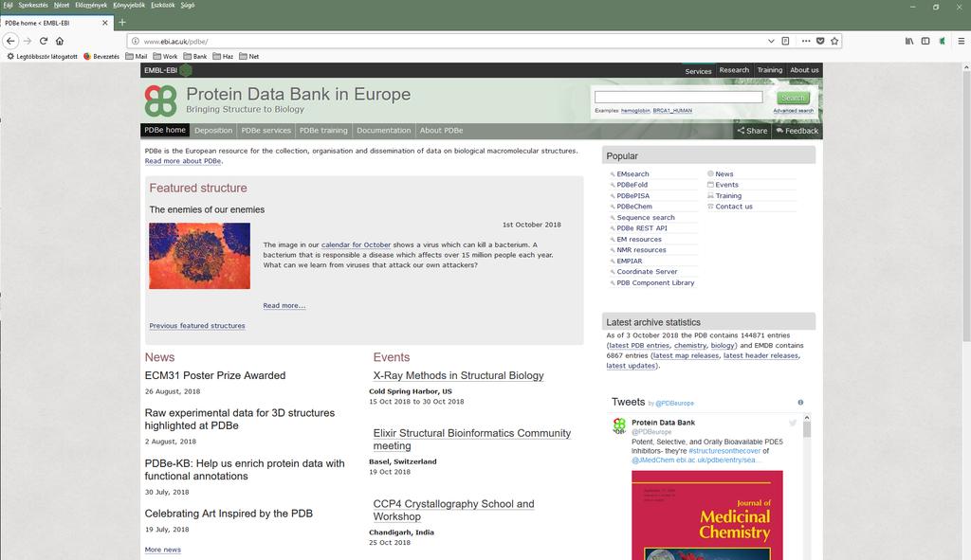The image size is (971, 560).
Task: Bookmark this page with the star icon
Action: pos(834,41)
